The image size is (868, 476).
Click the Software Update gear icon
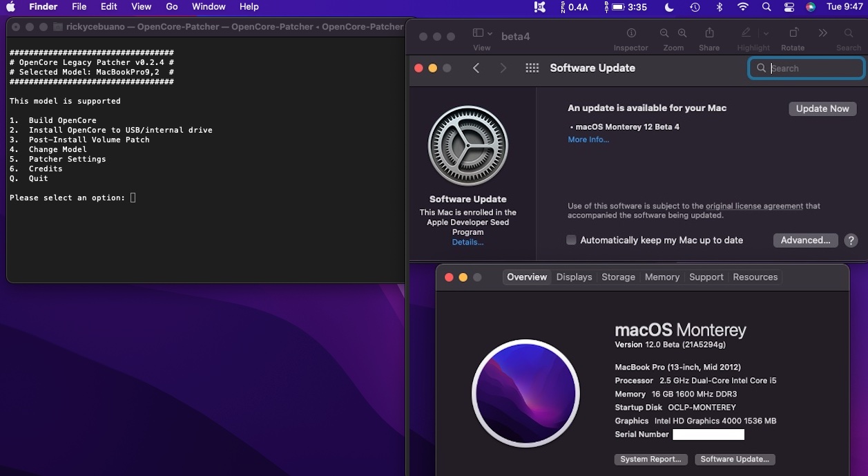pyautogui.click(x=468, y=146)
